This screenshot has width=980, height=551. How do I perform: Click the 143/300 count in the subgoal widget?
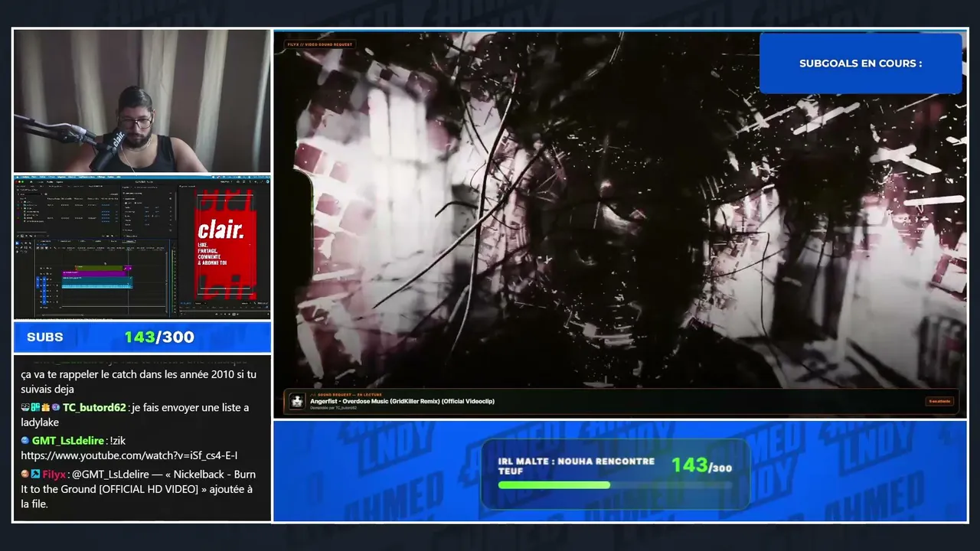pyautogui.click(x=701, y=465)
